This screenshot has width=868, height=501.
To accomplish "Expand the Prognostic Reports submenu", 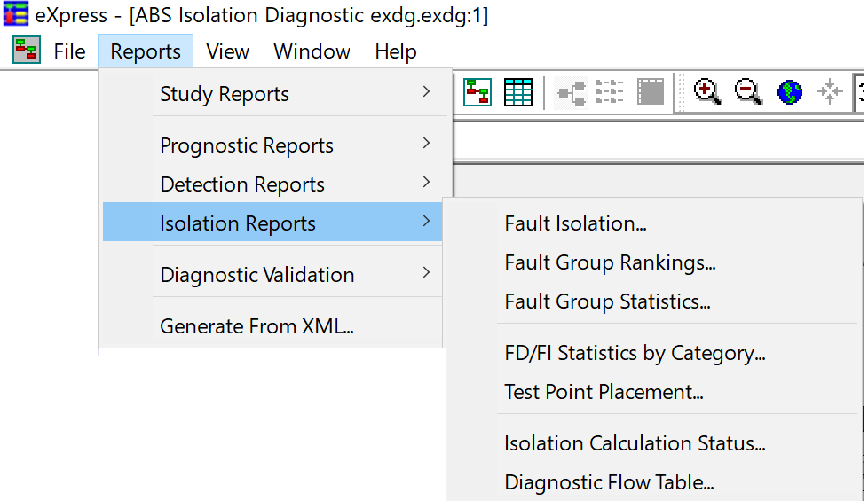I will pyautogui.click(x=275, y=145).
